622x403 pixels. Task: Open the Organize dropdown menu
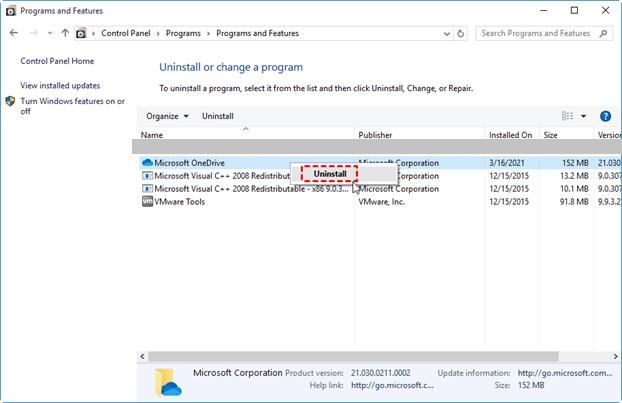click(167, 116)
